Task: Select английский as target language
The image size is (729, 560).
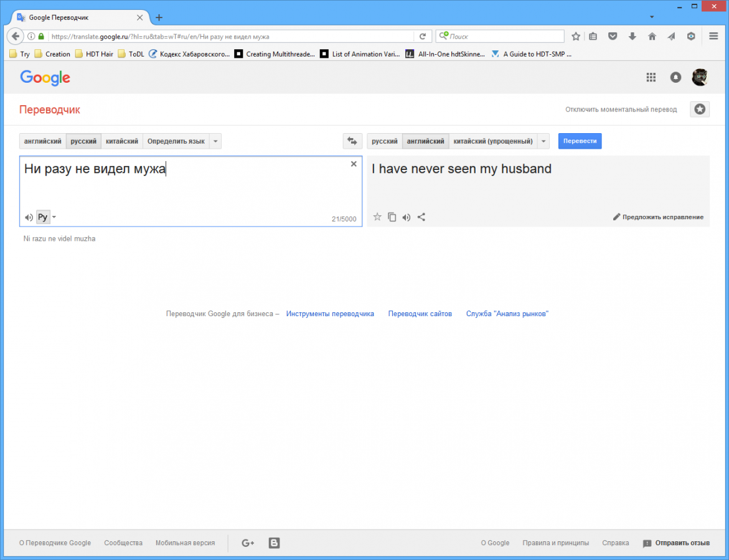Action: point(425,141)
